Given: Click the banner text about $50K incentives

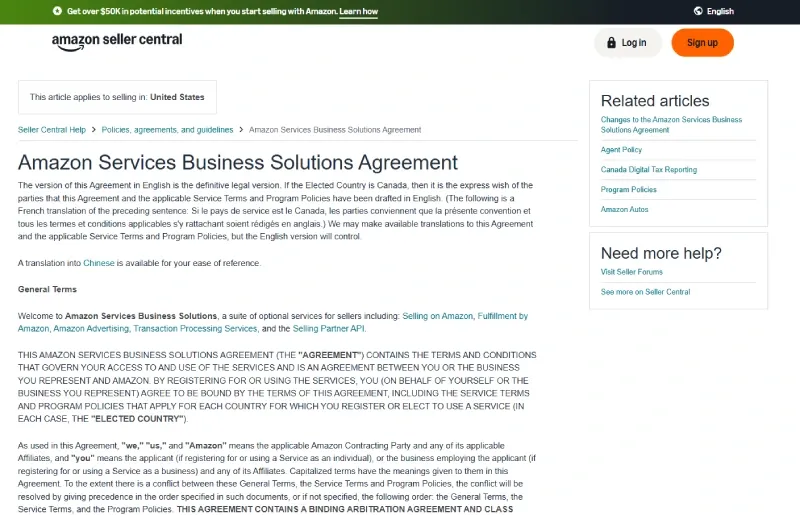Looking at the screenshot, I should [202, 11].
